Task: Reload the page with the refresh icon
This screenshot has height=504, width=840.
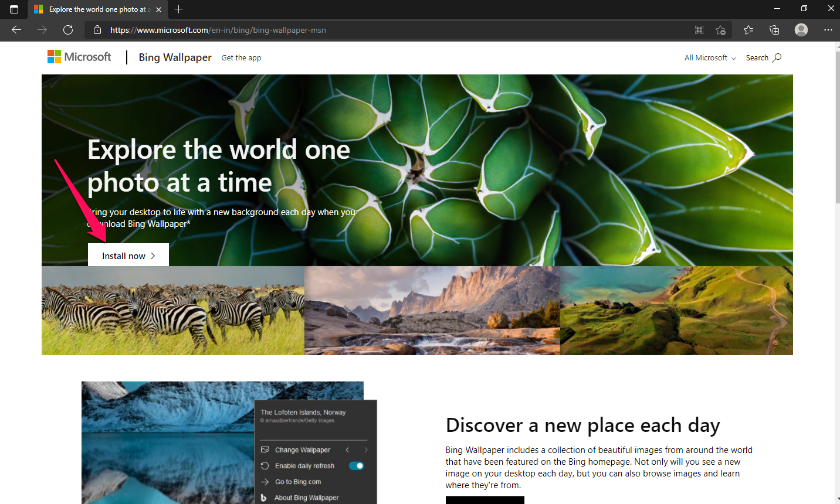Action: coord(68,30)
